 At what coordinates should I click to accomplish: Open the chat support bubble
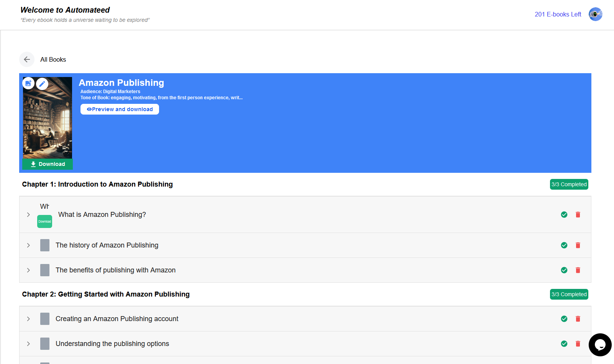(x=600, y=345)
